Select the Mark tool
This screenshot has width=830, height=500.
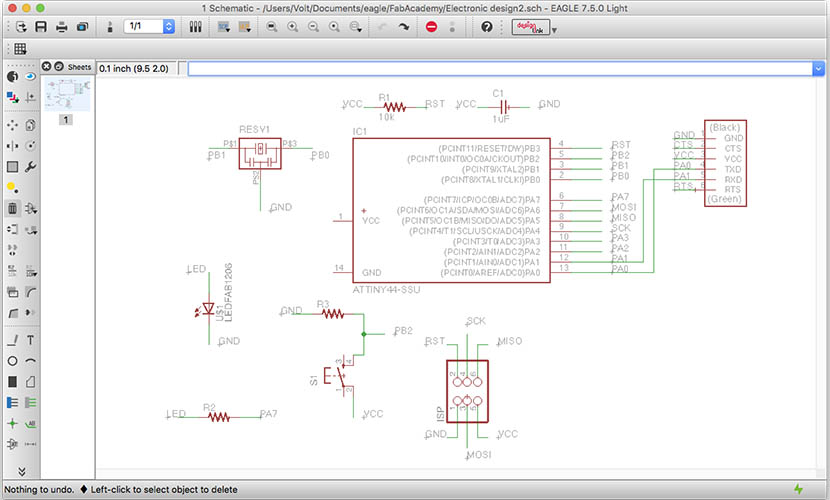pyautogui.click(x=30, y=97)
